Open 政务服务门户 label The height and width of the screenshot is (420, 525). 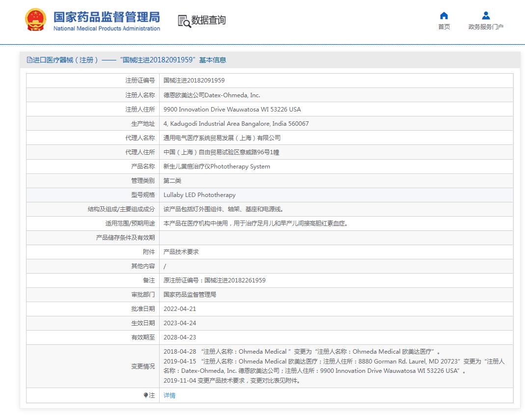(486, 27)
